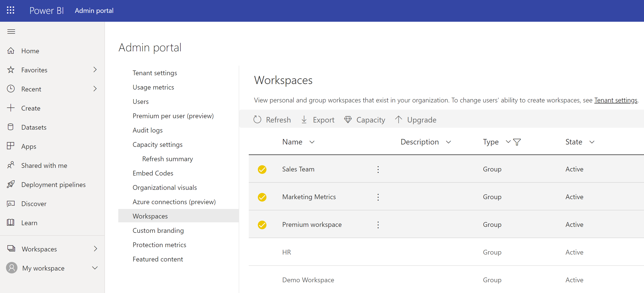Open Workspaces settings in admin portal
The height and width of the screenshot is (293, 644).
pyautogui.click(x=150, y=216)
